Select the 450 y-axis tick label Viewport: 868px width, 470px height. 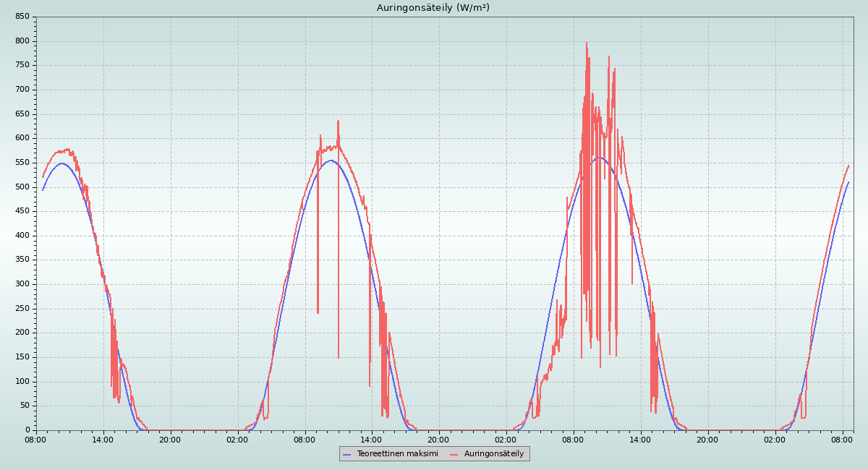coord(22,212)
